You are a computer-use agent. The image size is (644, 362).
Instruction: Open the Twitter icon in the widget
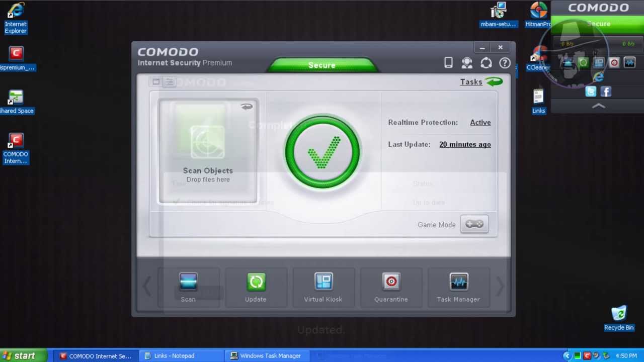[591, 92]
